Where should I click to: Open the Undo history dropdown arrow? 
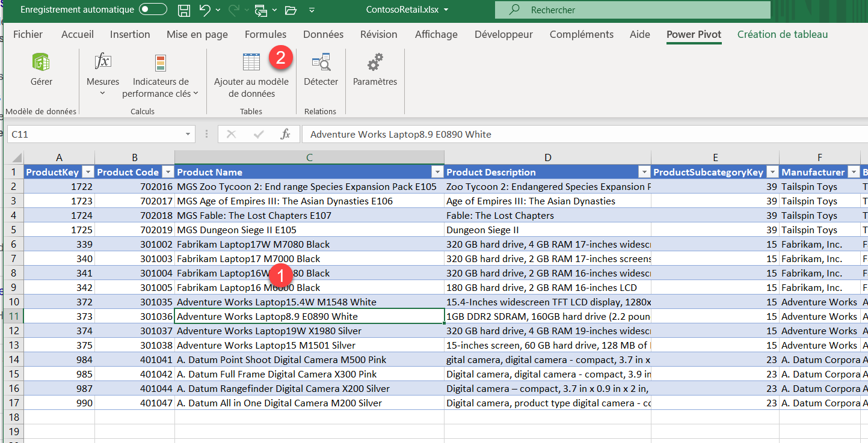tap(217, 10)
